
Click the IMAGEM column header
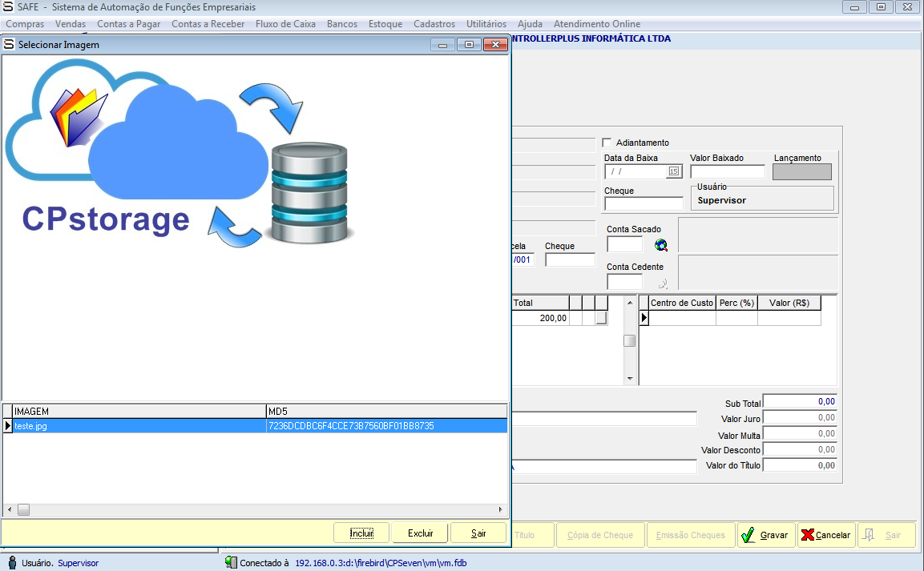[139, 411]
